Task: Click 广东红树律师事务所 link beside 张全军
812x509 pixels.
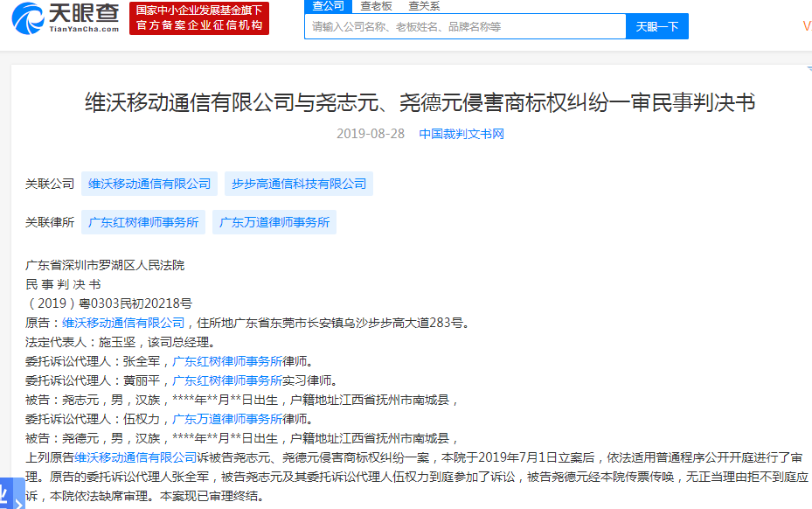Action: 227,361
